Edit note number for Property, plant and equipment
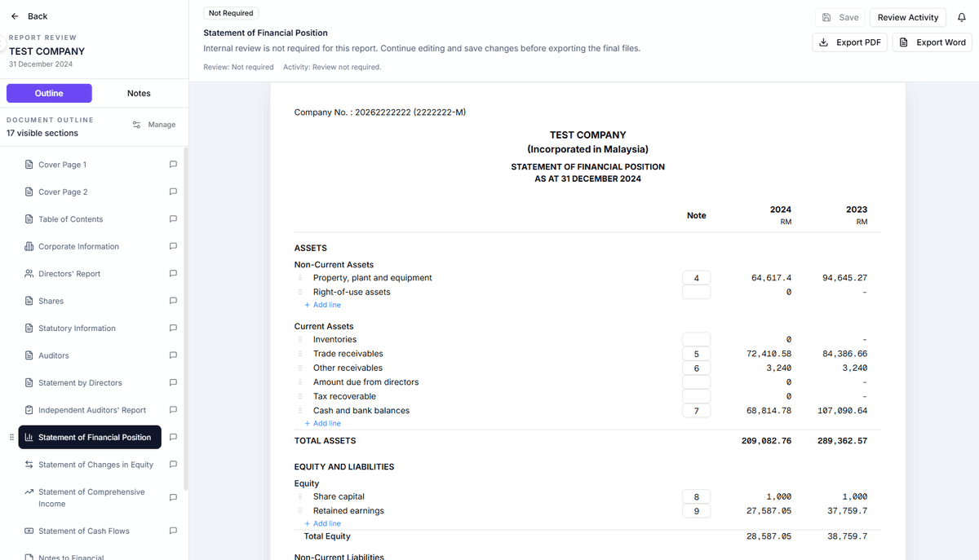The image size is (979, 560). pyautogui.click(x=696, y=278)
